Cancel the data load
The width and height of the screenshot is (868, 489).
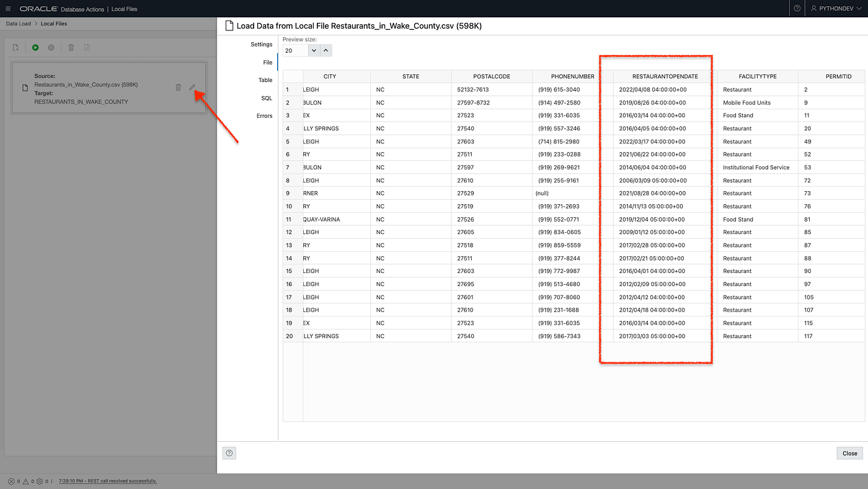(51, 47)
